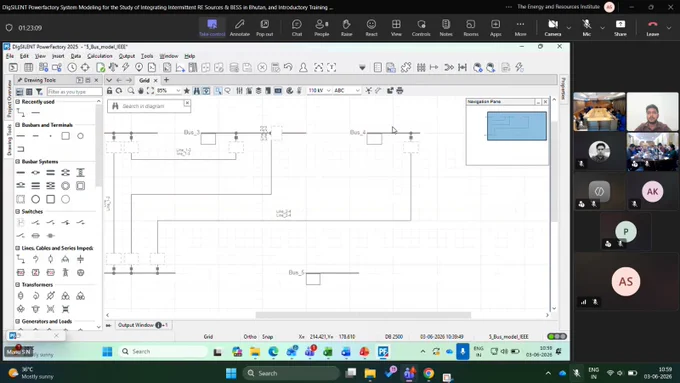This screenshot has height=383, width=680.
Task: Select the first symbol under Transformers
Action: (x=20, y=296)
